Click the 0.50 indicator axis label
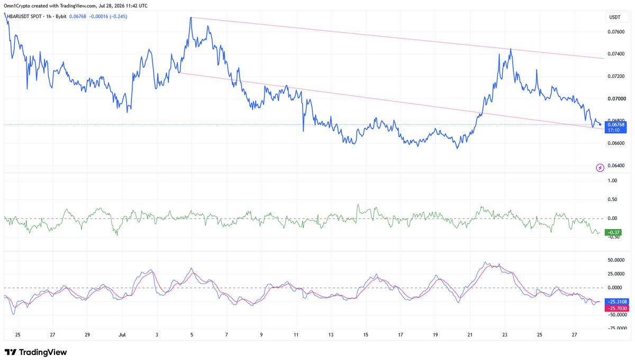Viewport: 635px width, 364px height. point(613,199)
